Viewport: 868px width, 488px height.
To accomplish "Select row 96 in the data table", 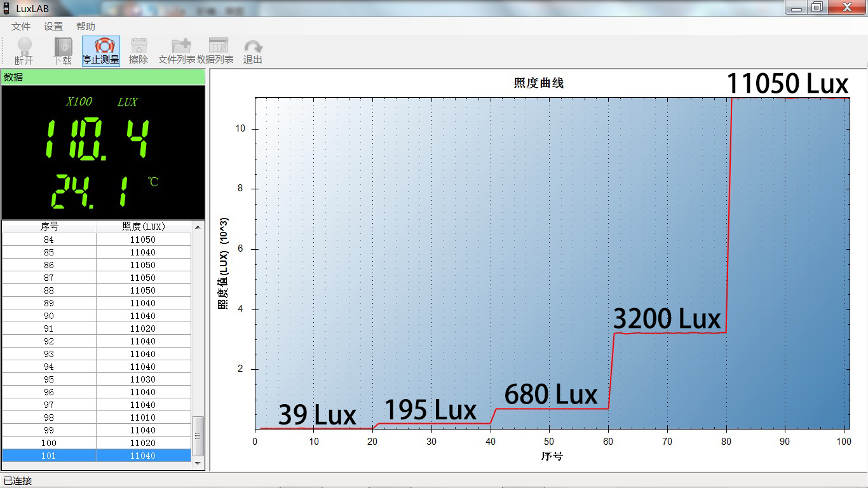I will 97,392.
